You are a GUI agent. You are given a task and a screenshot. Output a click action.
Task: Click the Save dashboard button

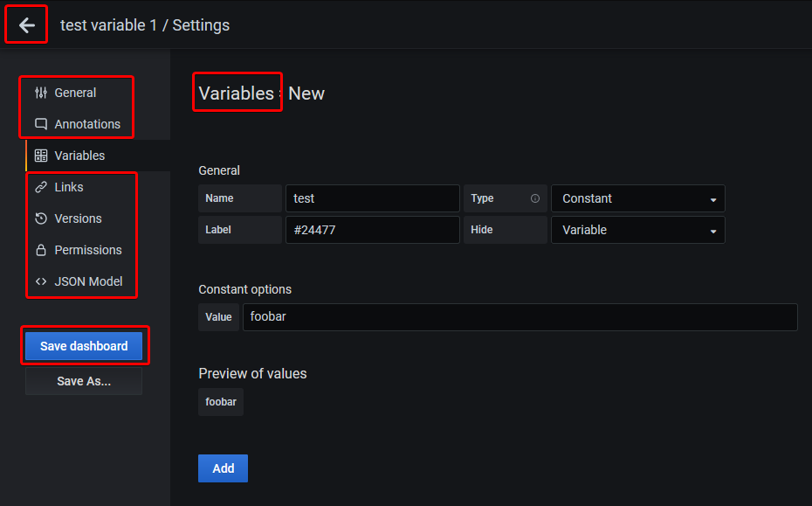pyautogui.click(x=83, y=345)
